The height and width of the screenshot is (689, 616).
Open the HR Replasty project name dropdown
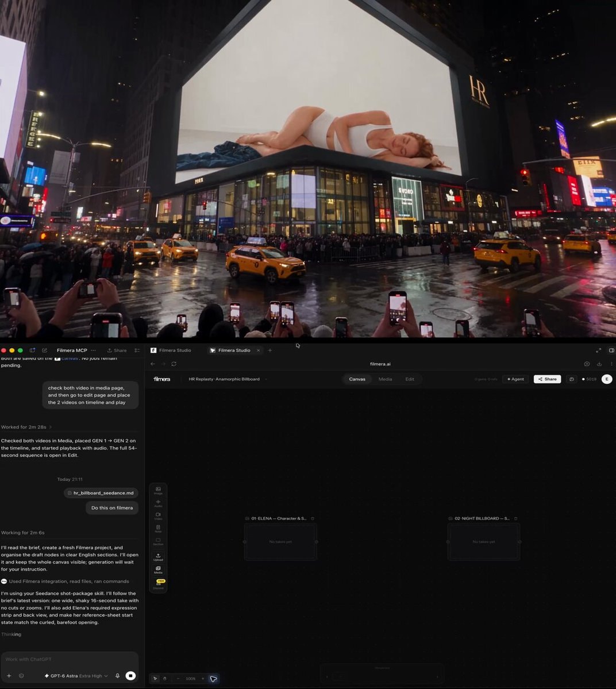point(227,379)
